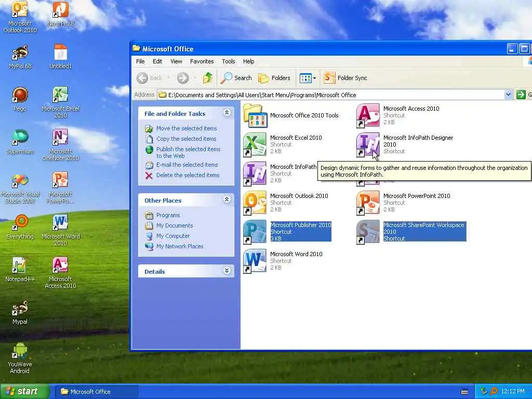Click the Search toolbar button

pos(236,78)
